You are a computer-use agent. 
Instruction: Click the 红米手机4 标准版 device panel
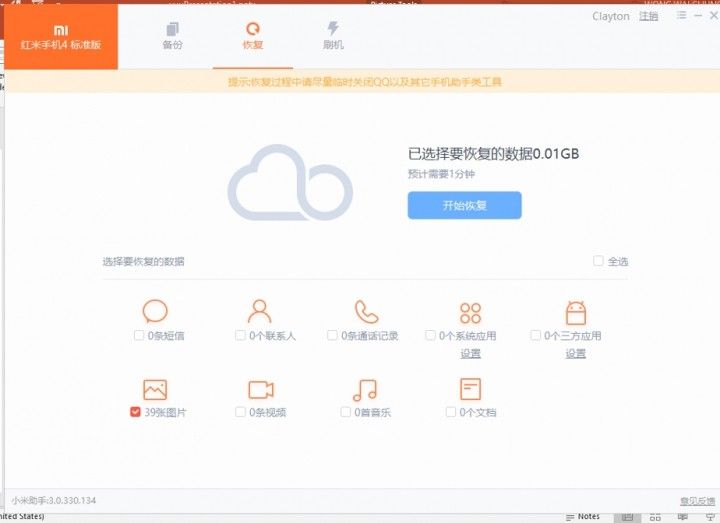click(x=61, y=37)
